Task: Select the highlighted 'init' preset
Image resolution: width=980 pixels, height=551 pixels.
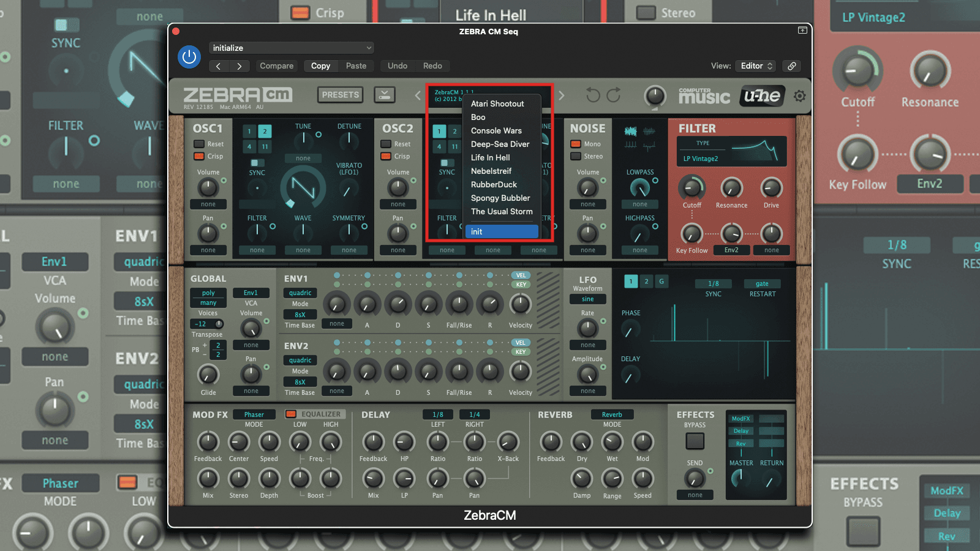Action: click(502, 231)
